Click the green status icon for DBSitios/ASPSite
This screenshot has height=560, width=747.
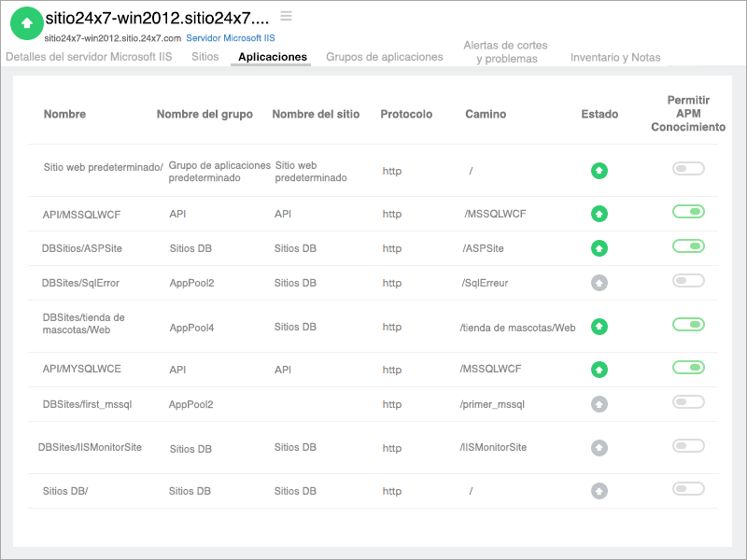click(x=599, y=248)
